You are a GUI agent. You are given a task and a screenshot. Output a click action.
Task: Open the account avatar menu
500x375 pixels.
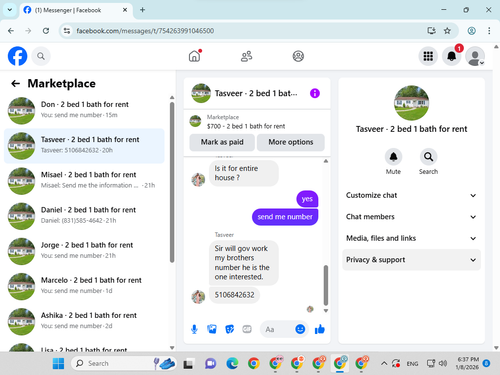coord(475,56)
